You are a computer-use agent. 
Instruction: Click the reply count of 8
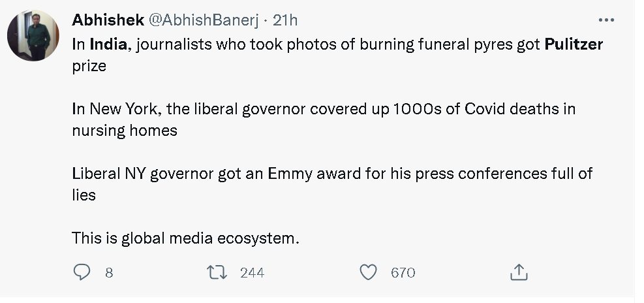click(x=109, y=273)
